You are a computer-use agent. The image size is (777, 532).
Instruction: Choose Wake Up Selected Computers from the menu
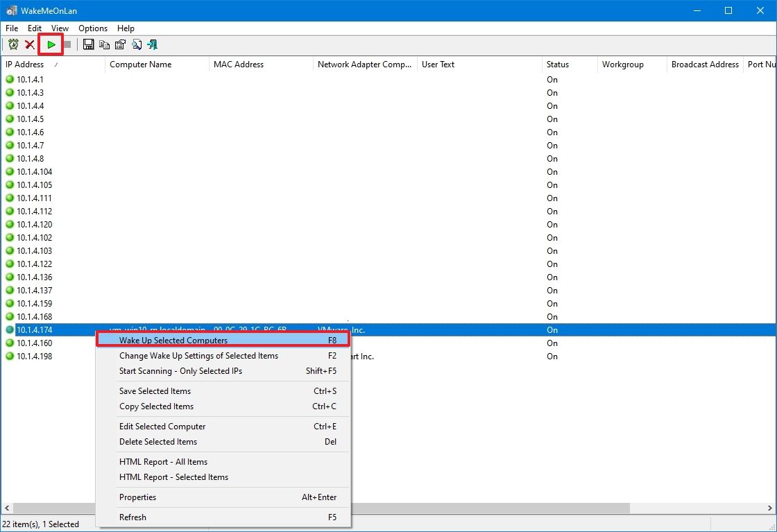pos(173,340)
